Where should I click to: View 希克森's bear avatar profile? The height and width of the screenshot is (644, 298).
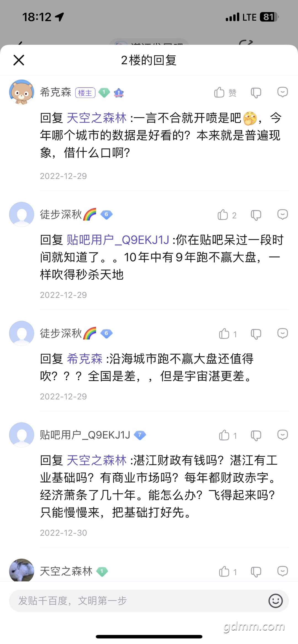tap(22, 92)
